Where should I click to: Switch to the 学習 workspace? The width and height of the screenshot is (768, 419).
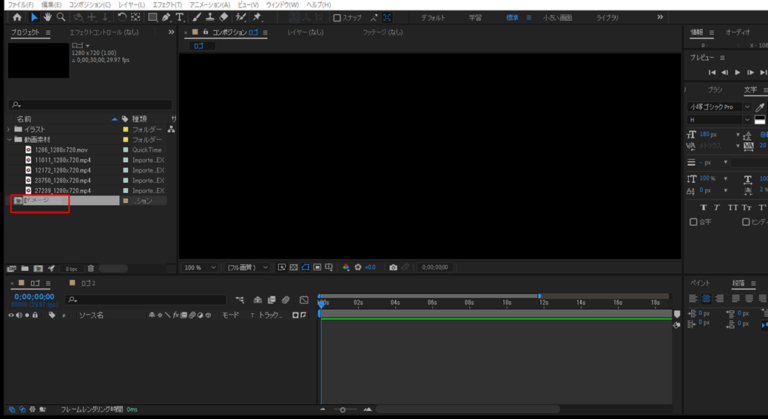tap(476, 18)
